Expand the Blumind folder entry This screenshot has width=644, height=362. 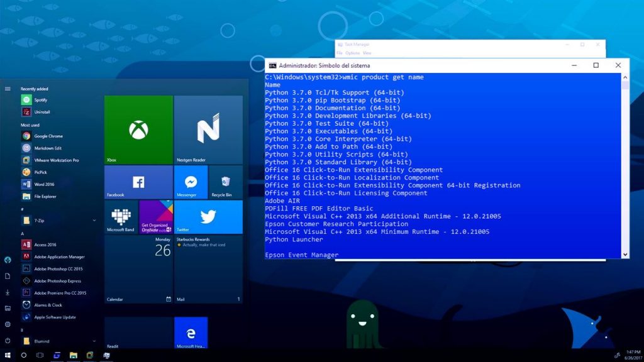[58, 341]
